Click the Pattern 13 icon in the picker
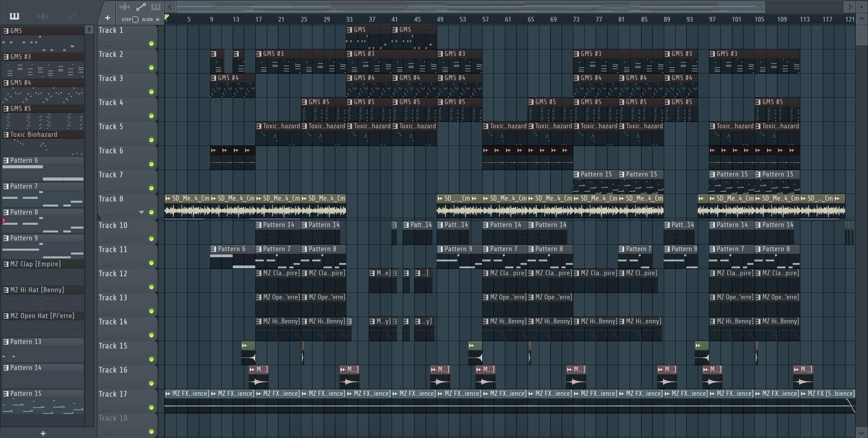 (6, 342)
